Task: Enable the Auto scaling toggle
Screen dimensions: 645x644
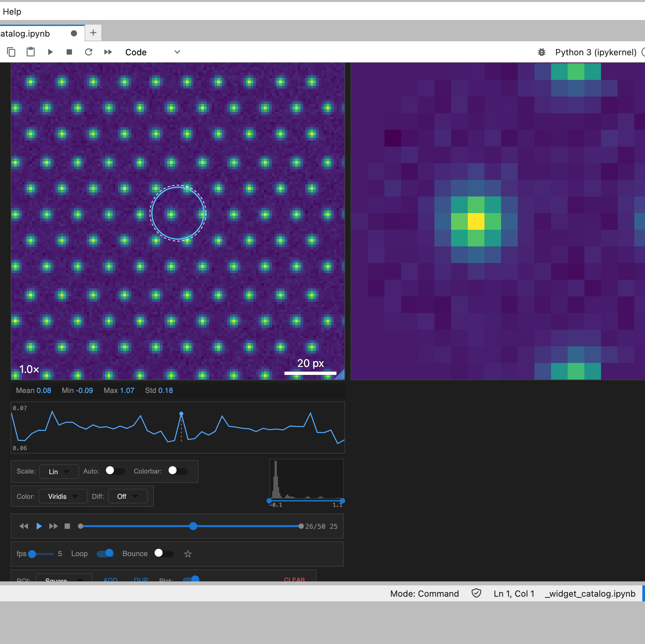Action: (x=115, y=471)
